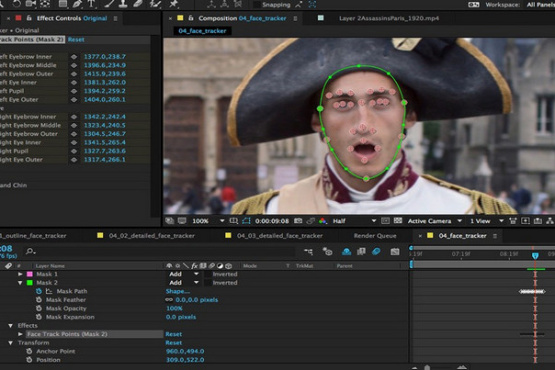Toggle Mask Path stopwatch
This screenshot has height=370, width=555.
(x=39, y=291)
